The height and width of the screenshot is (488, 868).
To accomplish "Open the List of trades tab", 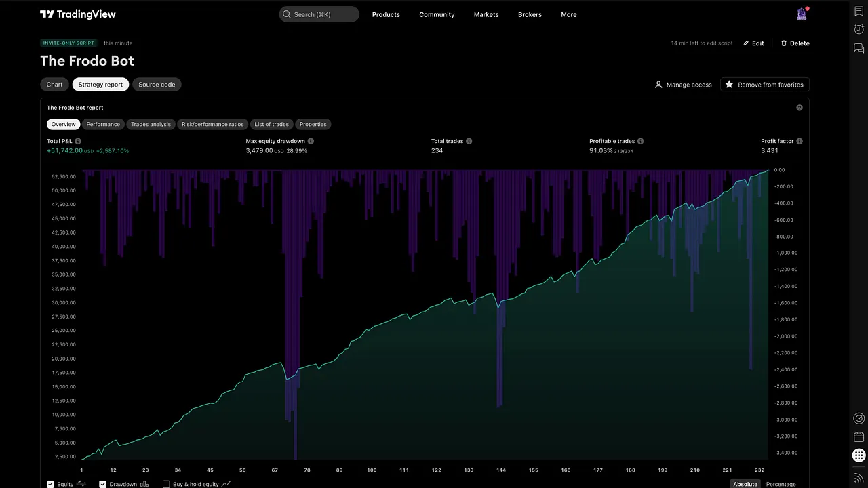I will click(271, 124).
